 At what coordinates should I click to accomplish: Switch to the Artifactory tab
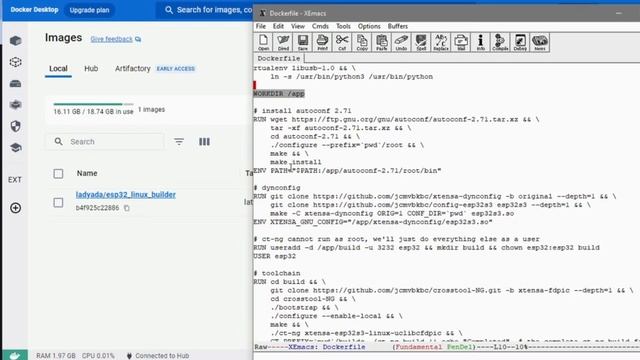click(133, 69)
